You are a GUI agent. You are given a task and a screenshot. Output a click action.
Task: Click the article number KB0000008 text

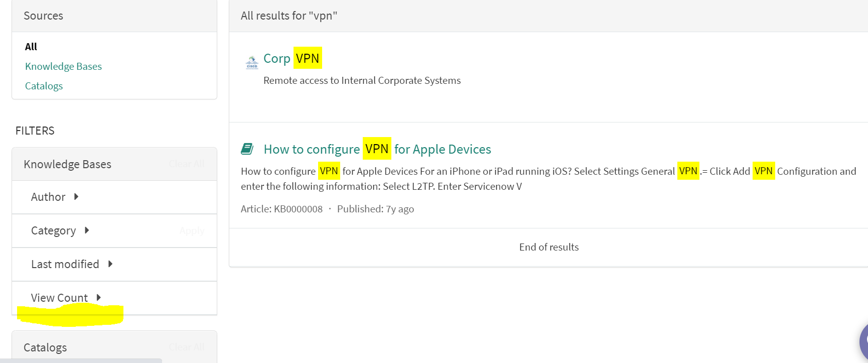tap(298, 209)
